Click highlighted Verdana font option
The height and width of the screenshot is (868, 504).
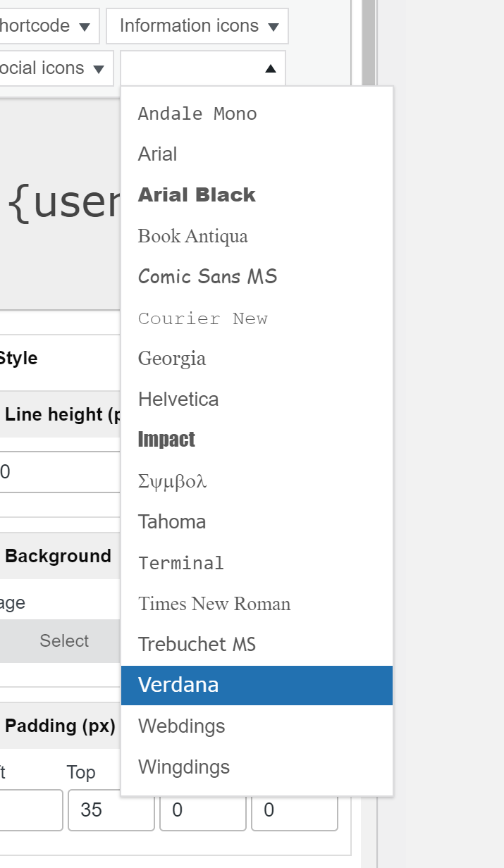pos(257,686)
